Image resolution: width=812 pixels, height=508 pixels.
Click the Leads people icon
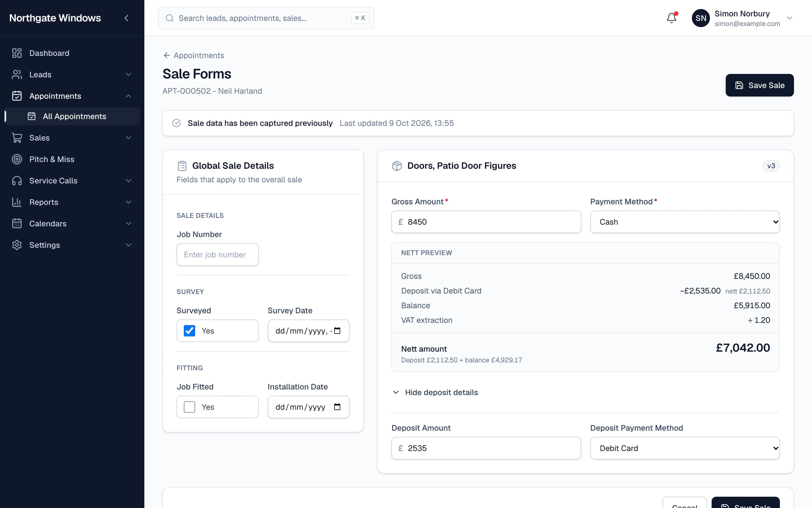[17, 75]
